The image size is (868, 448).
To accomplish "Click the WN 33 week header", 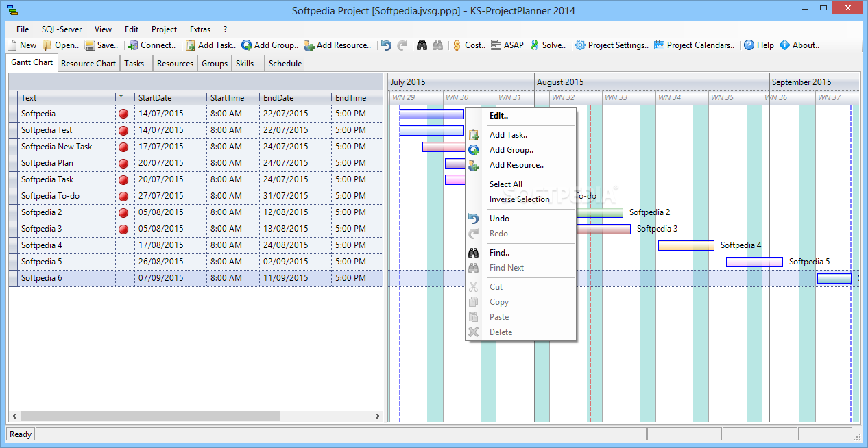I will (629, 98).
